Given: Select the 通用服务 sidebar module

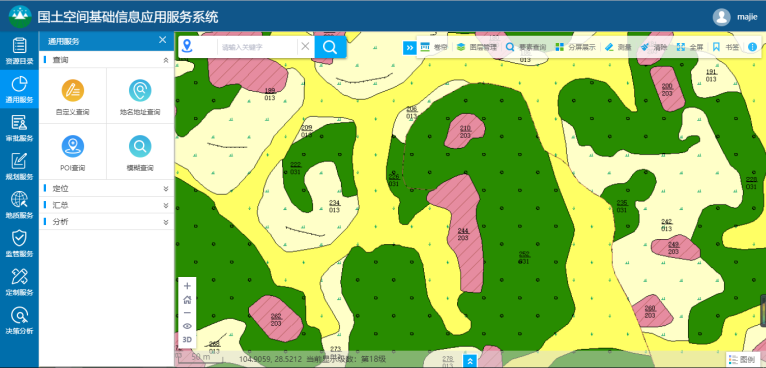Looking at the screenshot, I should click(19, 89).
